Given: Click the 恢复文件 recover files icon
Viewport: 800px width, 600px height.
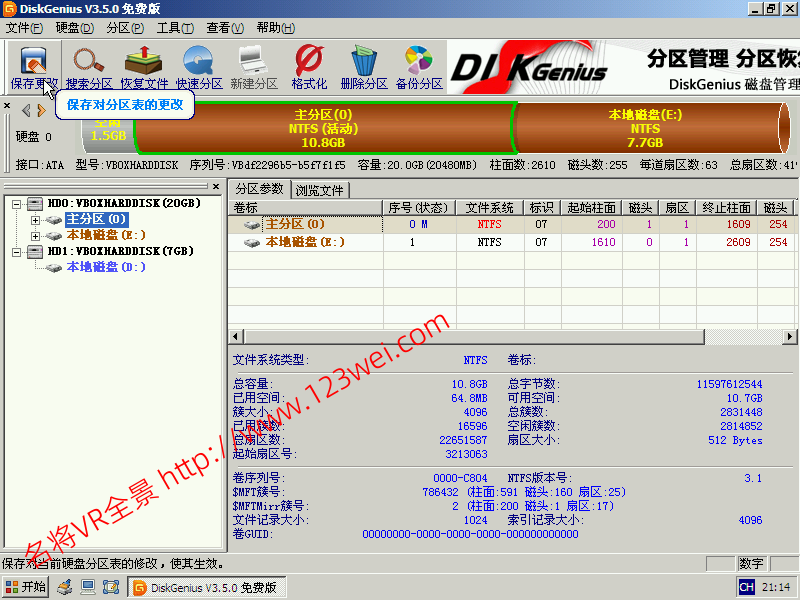Looking at the screenshot, I should [x=144, y=66].
